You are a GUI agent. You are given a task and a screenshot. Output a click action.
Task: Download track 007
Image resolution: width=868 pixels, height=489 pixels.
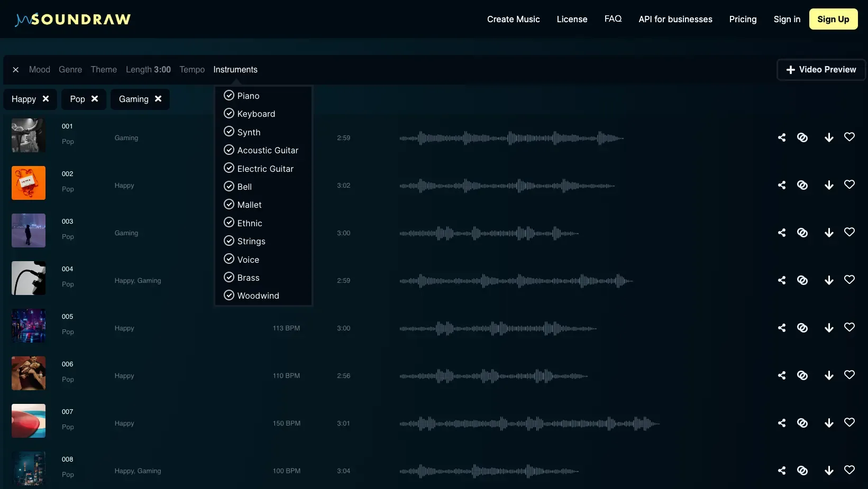[x=829, y=423]
